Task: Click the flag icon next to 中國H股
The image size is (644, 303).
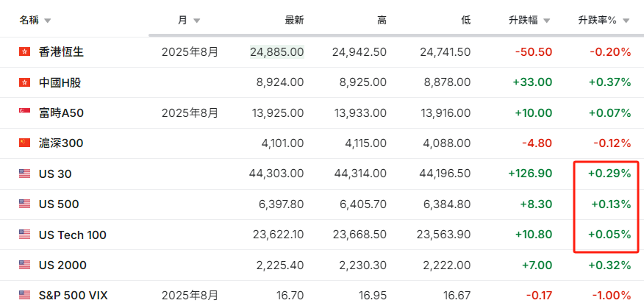Action: 25,82
